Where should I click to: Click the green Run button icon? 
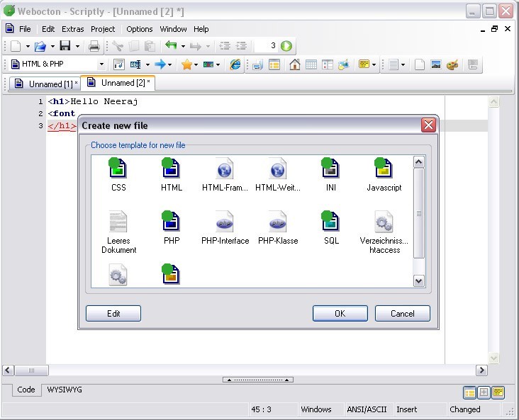(286, 45)
